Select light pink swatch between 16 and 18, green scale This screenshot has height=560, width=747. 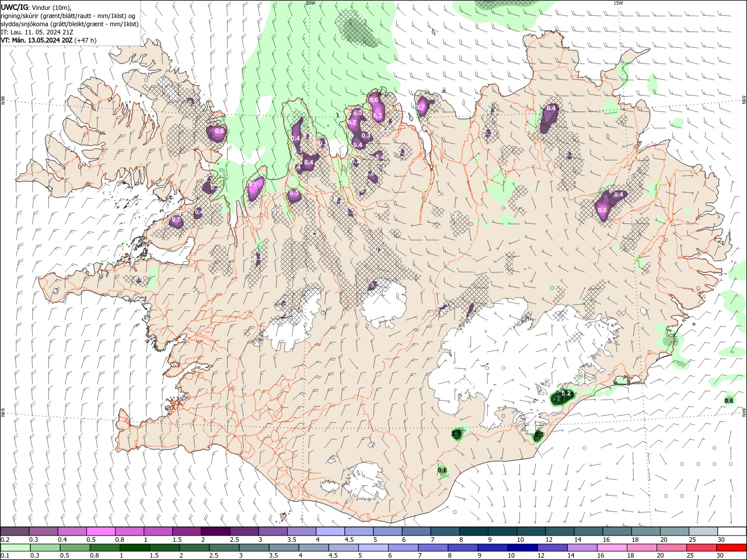point(611,548)
